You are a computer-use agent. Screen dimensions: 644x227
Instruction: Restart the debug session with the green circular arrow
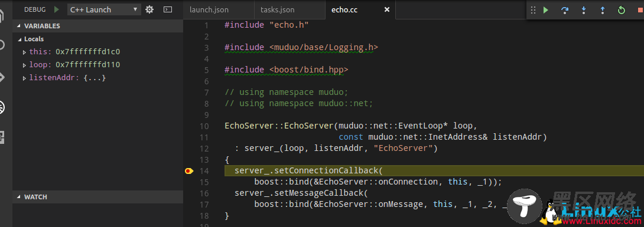coord(622,10)
